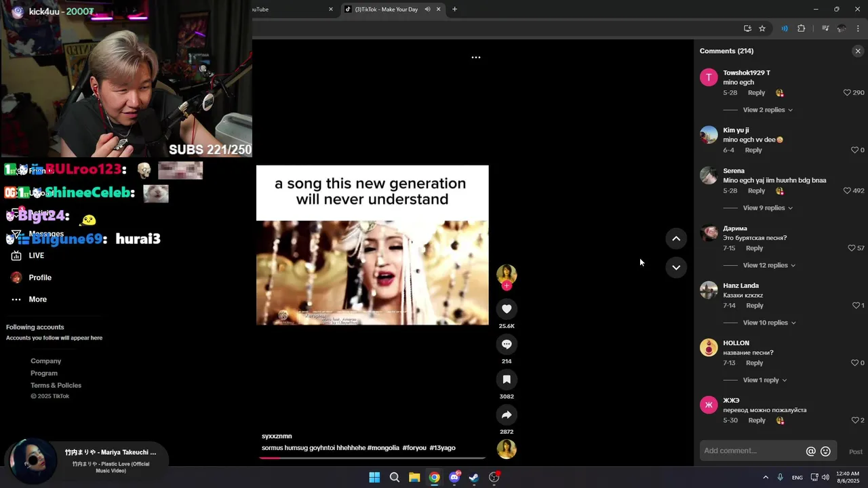The height and width of the screenshot is (488, 868).
Task: Open the spinning sound disc thumbnail
Action: 507,449
